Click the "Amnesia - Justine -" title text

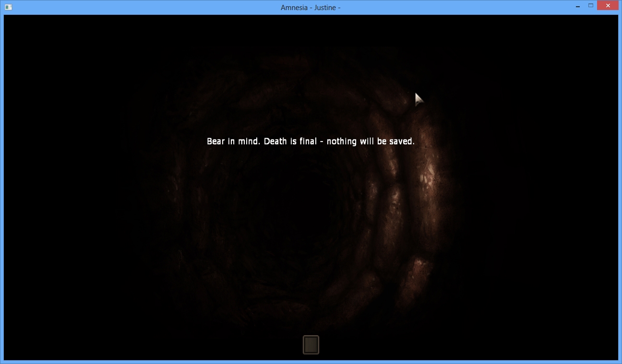click(x=311, y=7)
